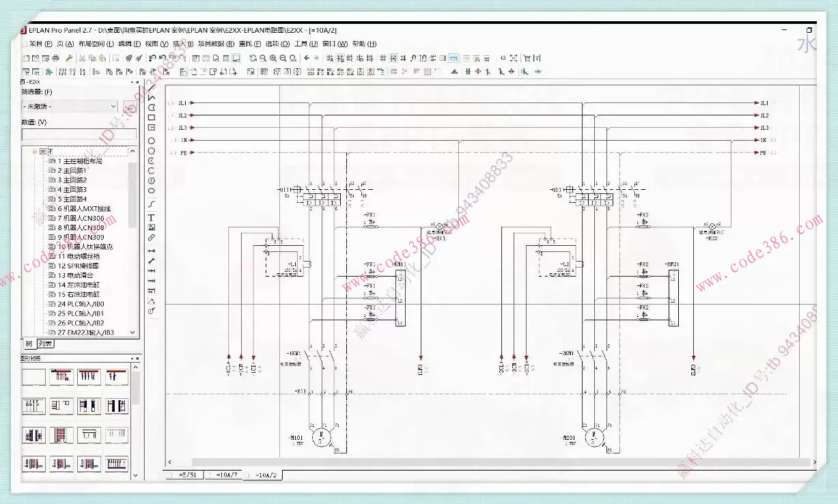Select page "6 机器人MXT接线" in the tree
The image size is (838, 504).
pyautogui.click(x=83, y=208)
